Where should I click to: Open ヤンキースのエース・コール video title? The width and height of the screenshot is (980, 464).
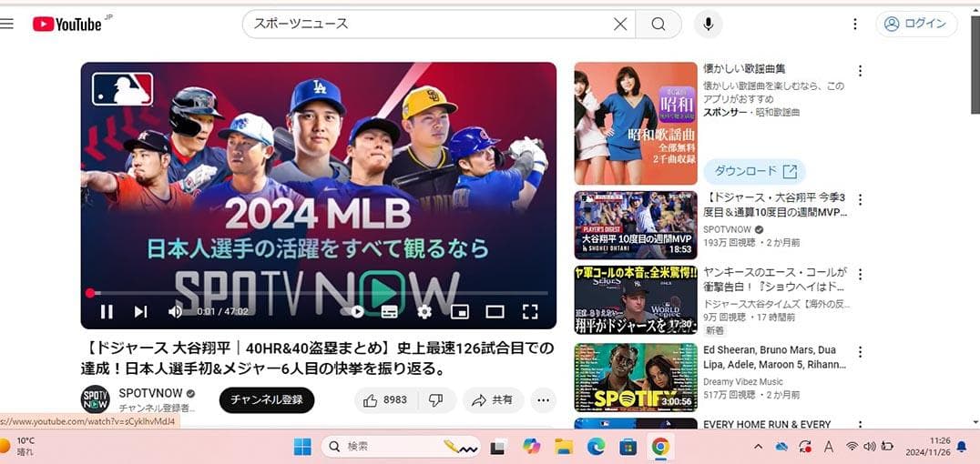[x=775, y=280]
